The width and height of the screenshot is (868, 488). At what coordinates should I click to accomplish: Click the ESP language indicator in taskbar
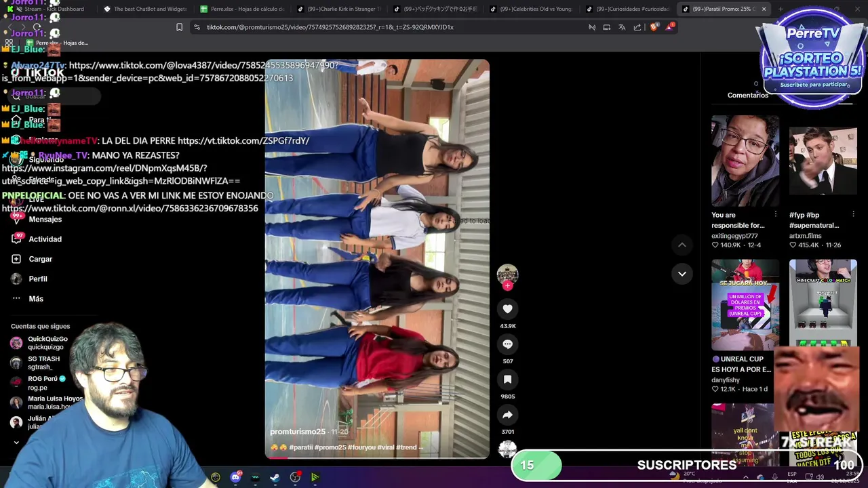tap(792, 474)
